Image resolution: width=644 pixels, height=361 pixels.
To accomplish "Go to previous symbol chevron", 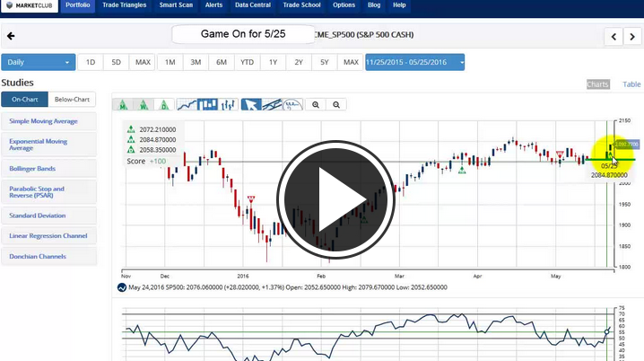I will tap(614, 37).
